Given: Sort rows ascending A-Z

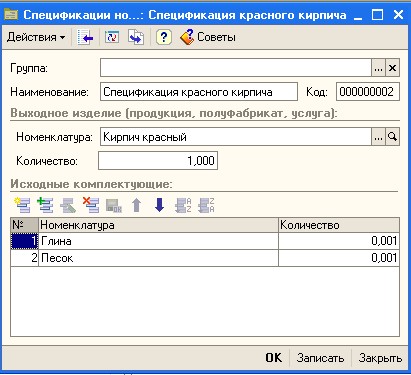Looking at the screenshot, I should (x=183, y=205).
